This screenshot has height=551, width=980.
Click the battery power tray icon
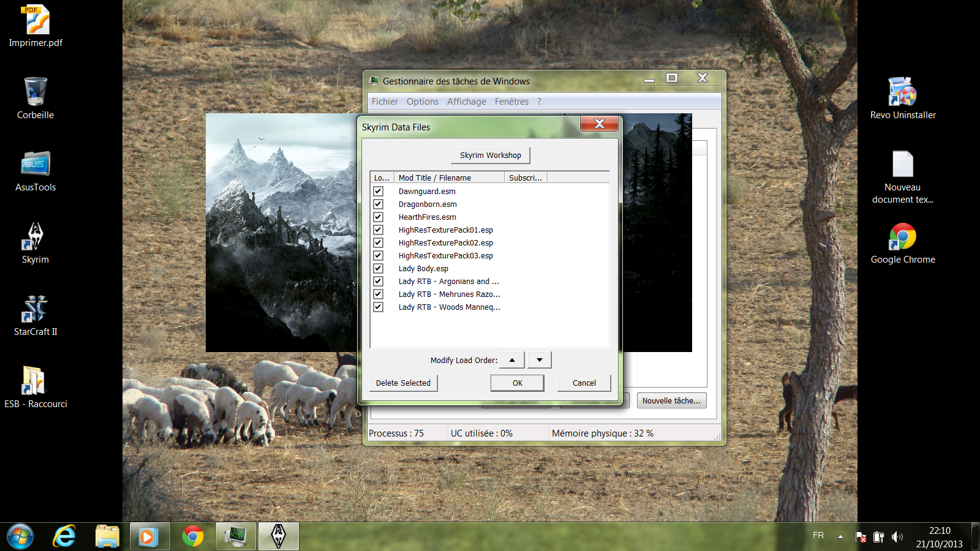pyautogui.click(x=879, y=537)
